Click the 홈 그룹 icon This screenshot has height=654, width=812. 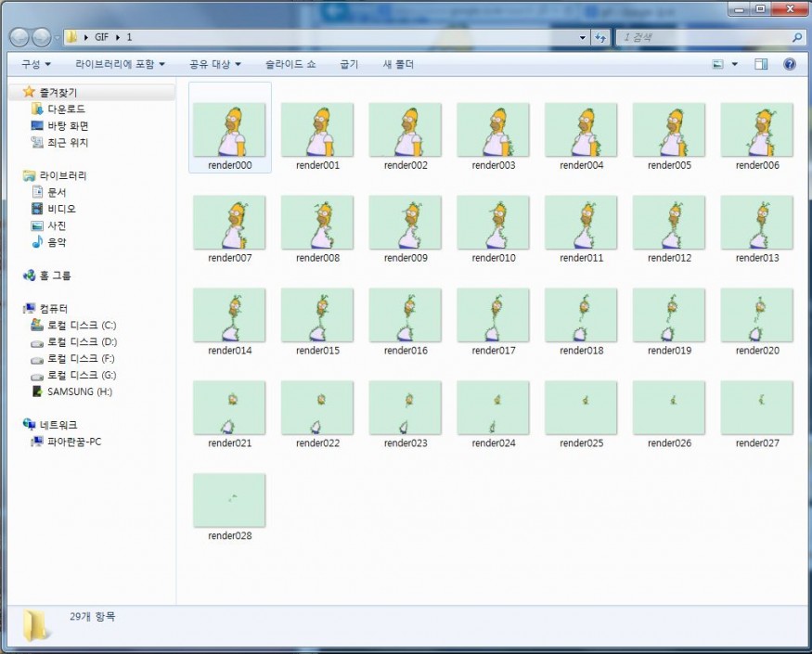click(x=29, y=276)
